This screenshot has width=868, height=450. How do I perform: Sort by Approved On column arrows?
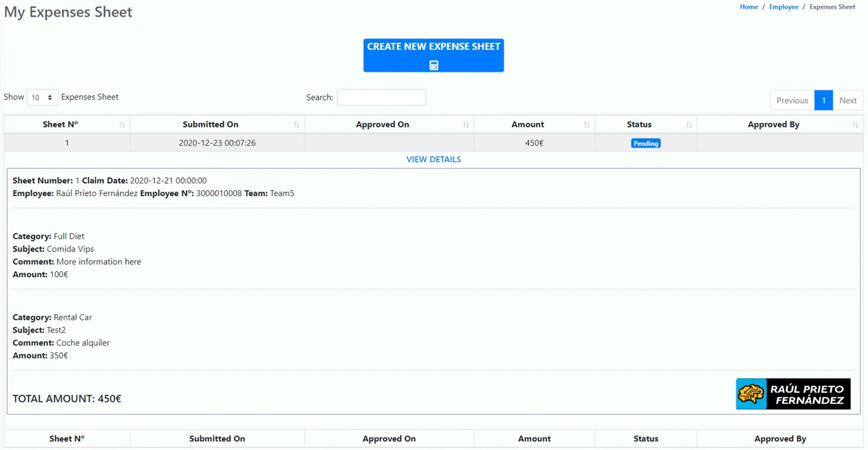coord(466,125)
